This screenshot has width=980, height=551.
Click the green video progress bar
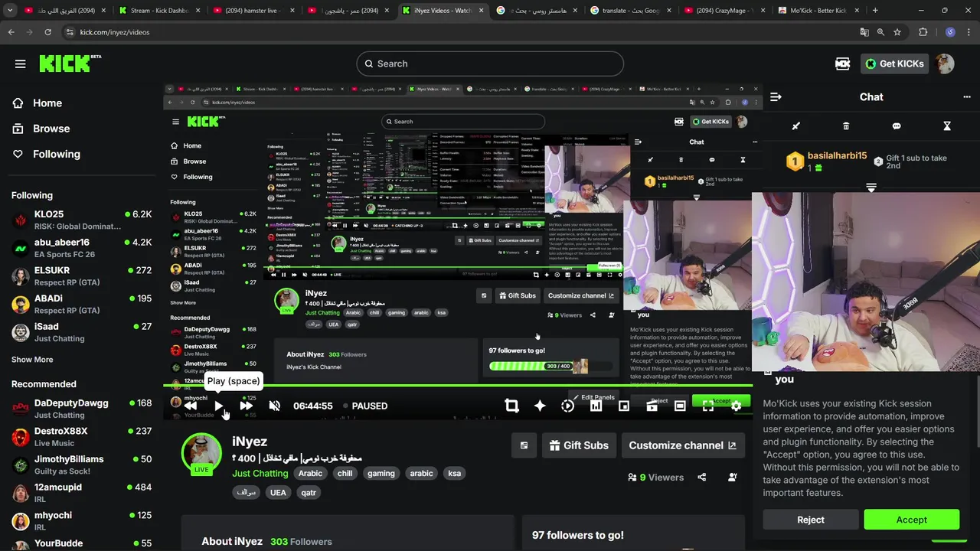(x=458, y=386)
